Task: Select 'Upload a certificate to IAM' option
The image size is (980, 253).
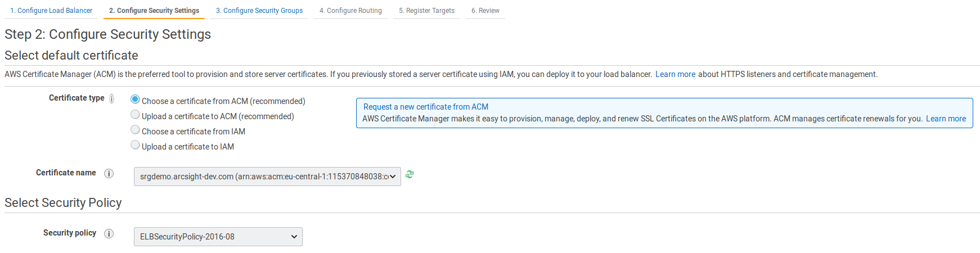Action: [135, 145]
